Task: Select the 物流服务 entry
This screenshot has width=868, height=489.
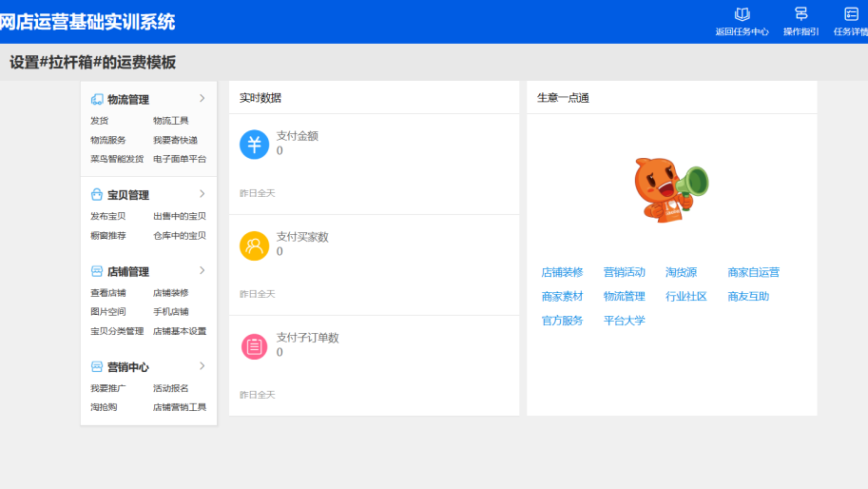Action: click(108, 140)
